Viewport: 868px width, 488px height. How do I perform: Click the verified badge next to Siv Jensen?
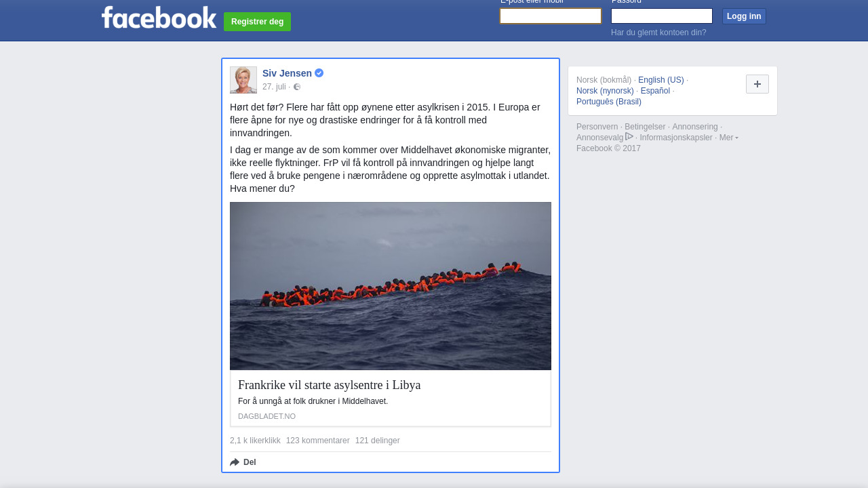319,73
